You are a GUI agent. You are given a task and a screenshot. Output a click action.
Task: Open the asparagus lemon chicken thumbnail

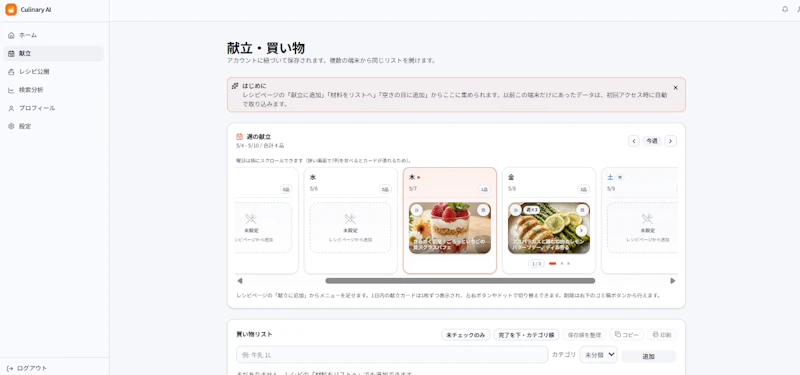[x=548, y=228]
